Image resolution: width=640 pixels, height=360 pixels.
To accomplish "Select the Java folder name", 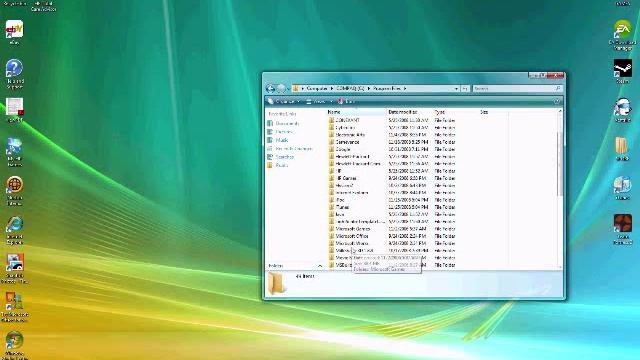I will point(340,214).
